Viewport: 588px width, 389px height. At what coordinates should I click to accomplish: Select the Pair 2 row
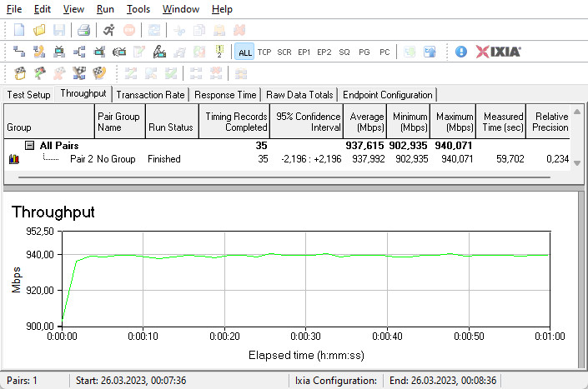[81, 159]
